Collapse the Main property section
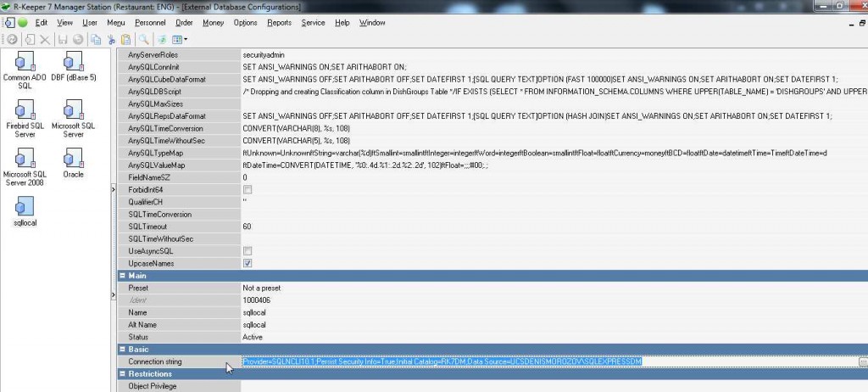Image resolution: width=868 pixels, height=392 pixels. 122,276
